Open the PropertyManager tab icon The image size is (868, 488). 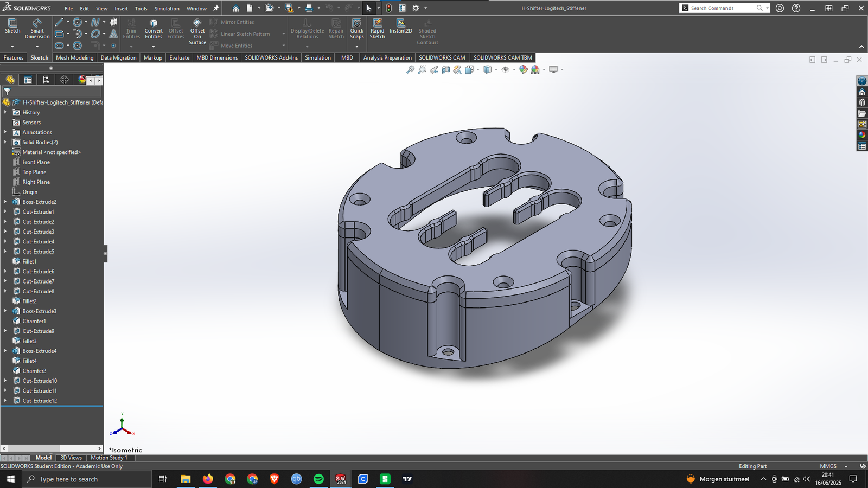[x=28, y=80]
